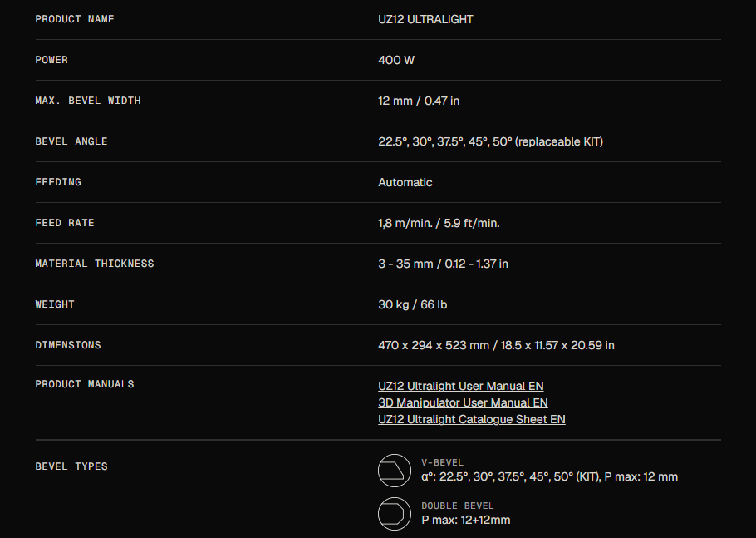Click the PRODUCT MANUALS row label
This screenshot has height=538, width=756.
tap(85, 384)
